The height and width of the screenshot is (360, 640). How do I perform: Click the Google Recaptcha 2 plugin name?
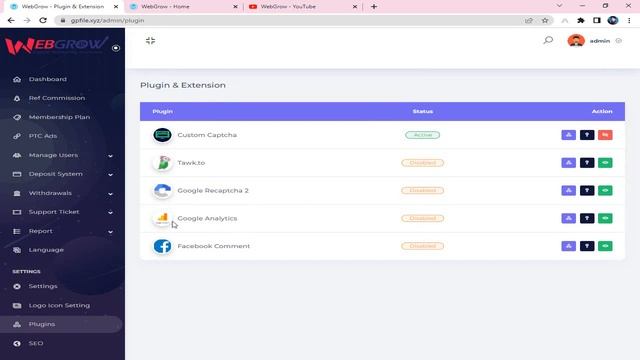pos(213,191)
